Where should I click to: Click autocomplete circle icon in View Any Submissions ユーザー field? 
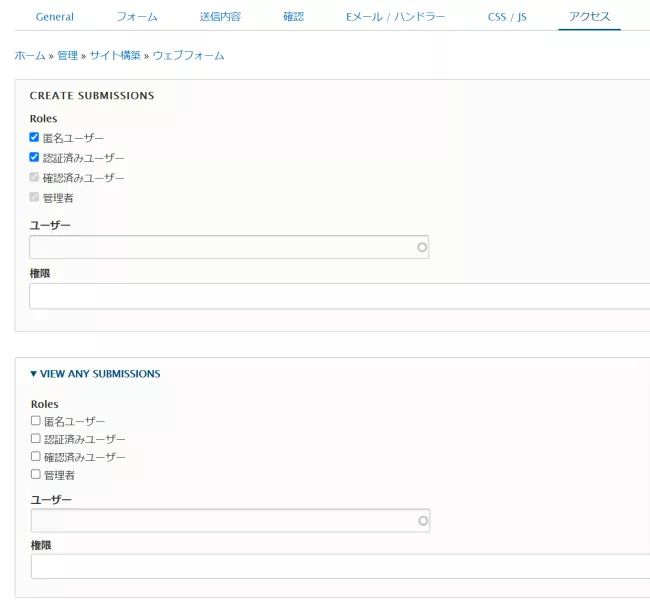tap(423, 521)
